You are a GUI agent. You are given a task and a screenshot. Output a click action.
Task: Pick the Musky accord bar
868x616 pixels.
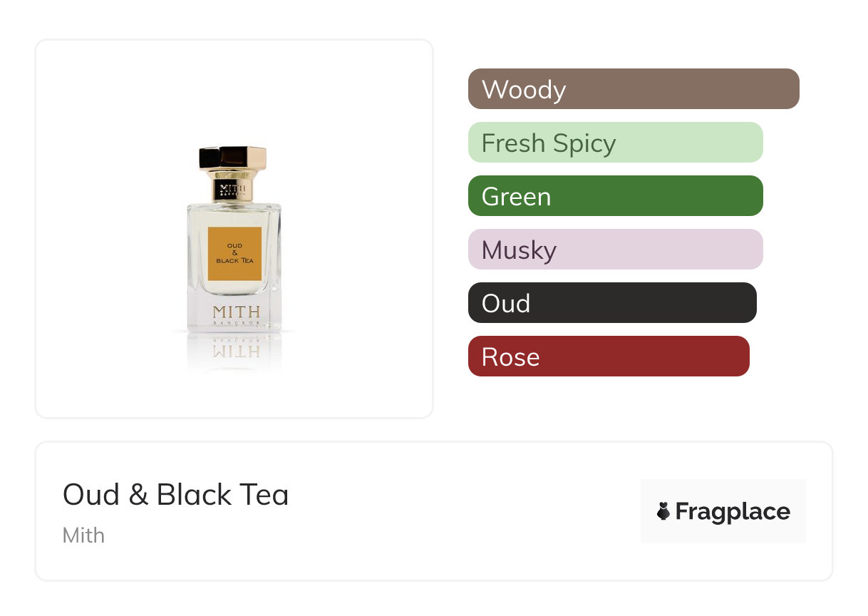click(x=615, y=250)
